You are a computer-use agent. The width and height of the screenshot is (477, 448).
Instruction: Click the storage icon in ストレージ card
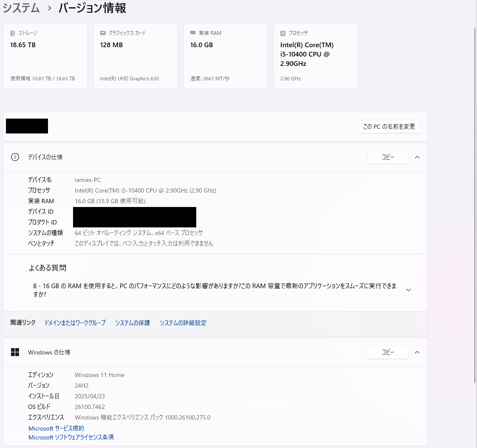pos(13,33)
